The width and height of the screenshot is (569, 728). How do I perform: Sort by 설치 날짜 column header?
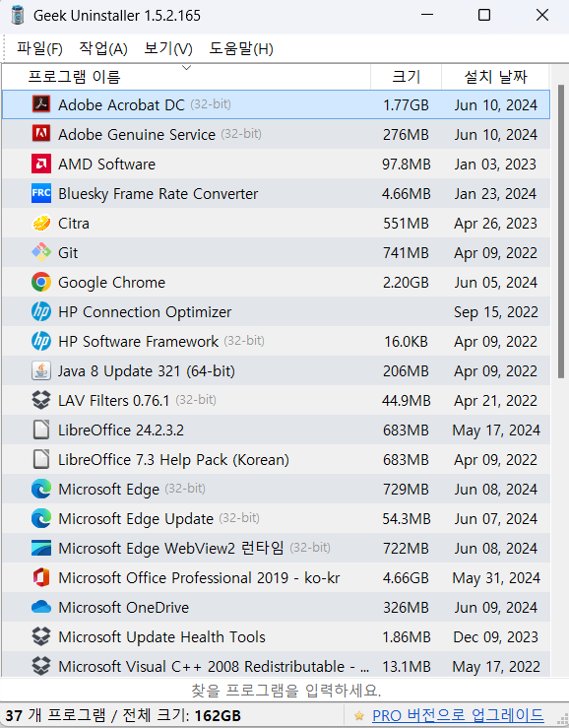click(x=495, y=77)
